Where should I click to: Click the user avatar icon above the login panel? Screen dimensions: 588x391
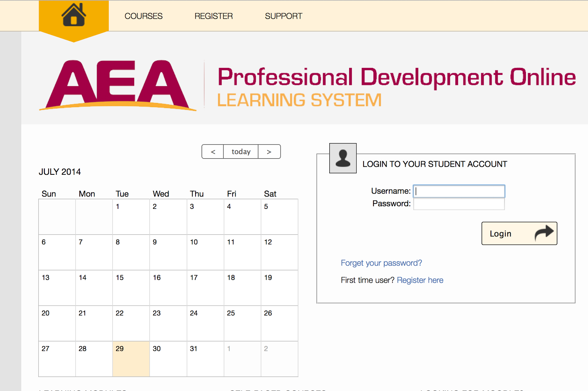(343, 159)
